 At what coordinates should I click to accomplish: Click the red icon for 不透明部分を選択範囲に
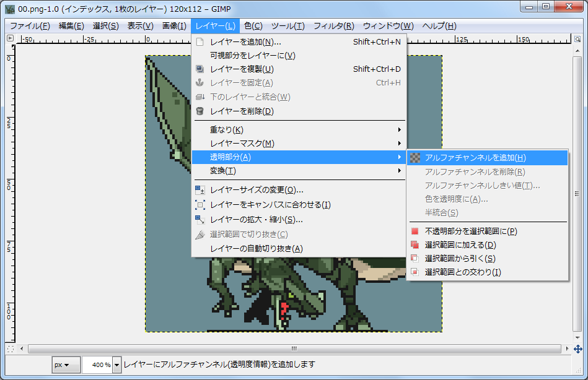(415, 231)
